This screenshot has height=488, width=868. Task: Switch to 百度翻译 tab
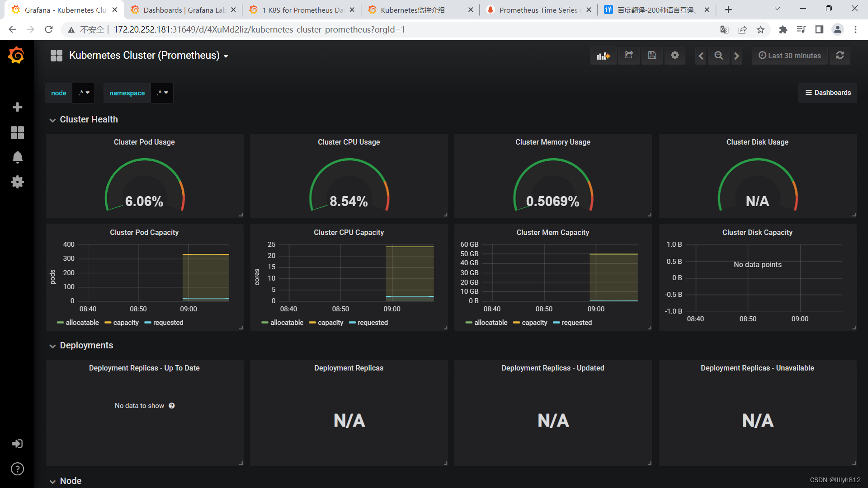click(656, 10)
